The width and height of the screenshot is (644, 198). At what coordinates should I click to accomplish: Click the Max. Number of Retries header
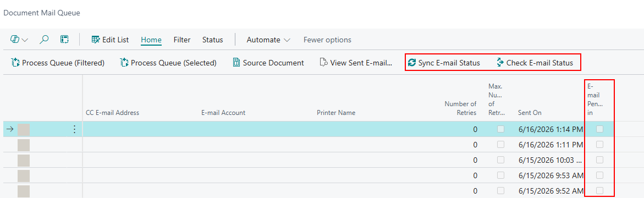[496, 100]
